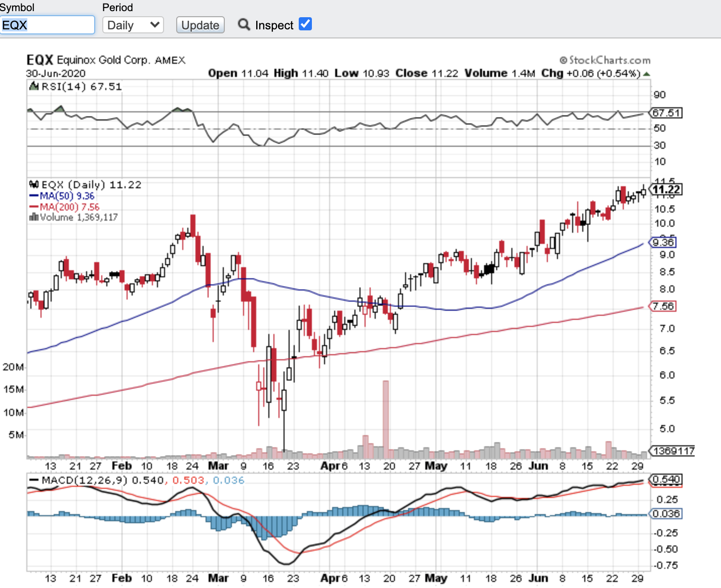Click the Update button
This screenshot has width=721, height=588.
[x=201, y=25]
